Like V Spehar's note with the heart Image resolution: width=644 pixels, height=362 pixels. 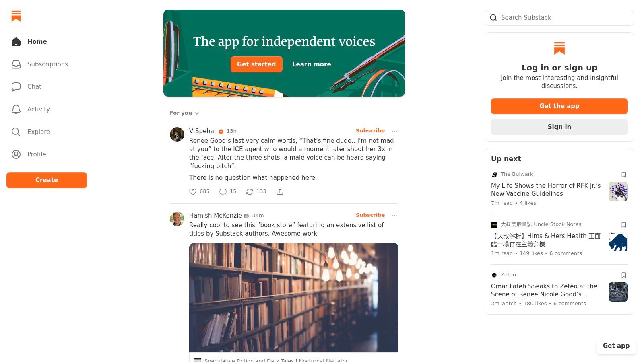pyautogui.click(x=193, y=192)
